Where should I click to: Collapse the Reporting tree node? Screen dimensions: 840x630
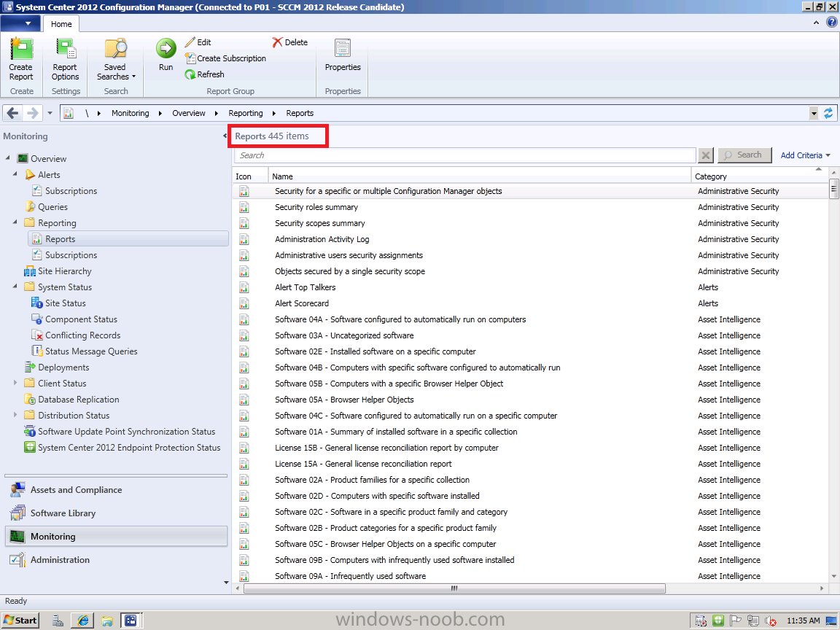[x=15, y=222]
